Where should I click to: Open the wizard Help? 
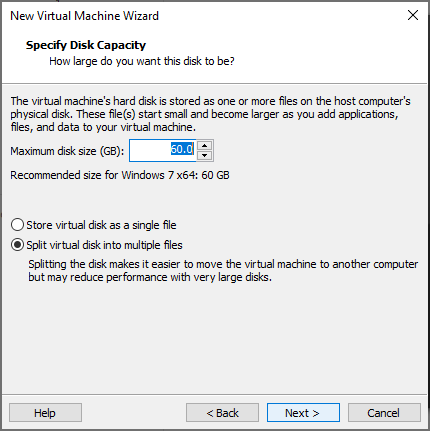click(45, 413)
